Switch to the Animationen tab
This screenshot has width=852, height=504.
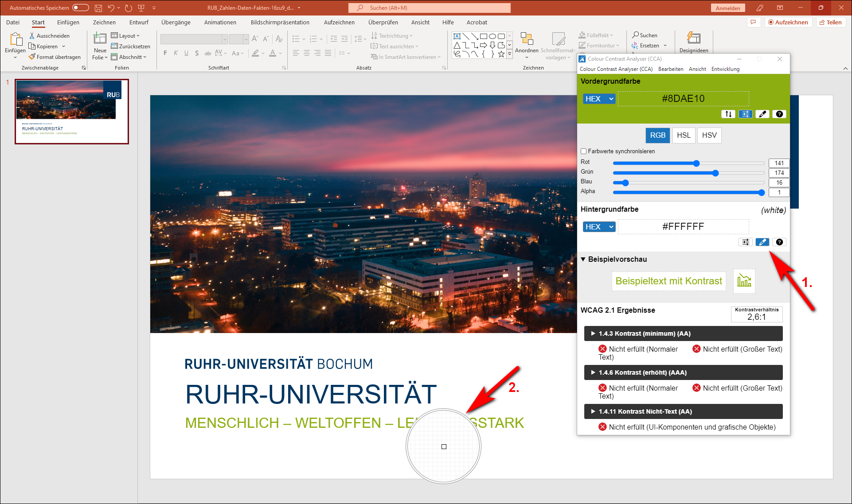pyautogui.click(x=220, y=22)
